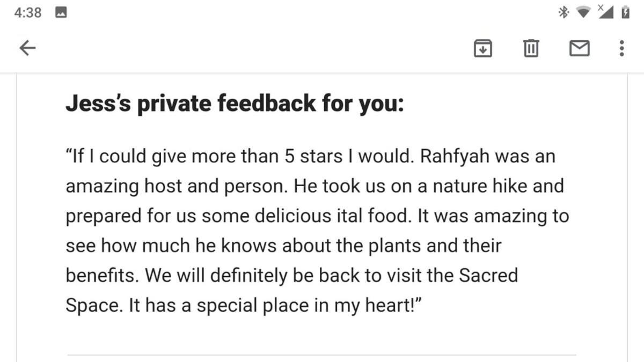Tap the words "Sacred" in the feedback
The height and width of the screenshot is (362, 644).
pyautogui.click(x=489, y=275)
